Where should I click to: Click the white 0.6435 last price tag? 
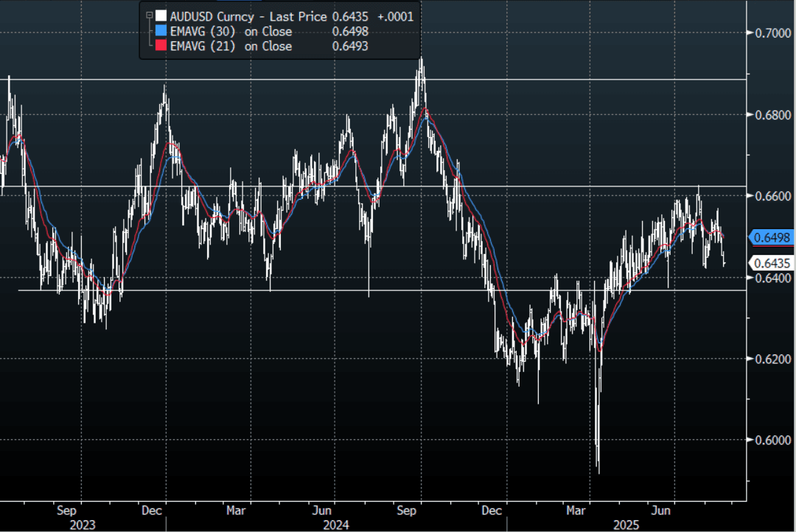[770, 263]
